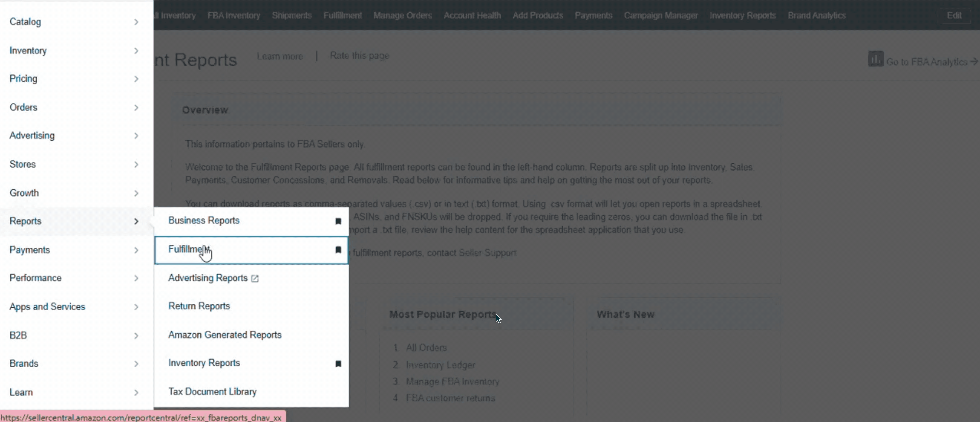Select Amazon Generated Reports

pos(225,335)
